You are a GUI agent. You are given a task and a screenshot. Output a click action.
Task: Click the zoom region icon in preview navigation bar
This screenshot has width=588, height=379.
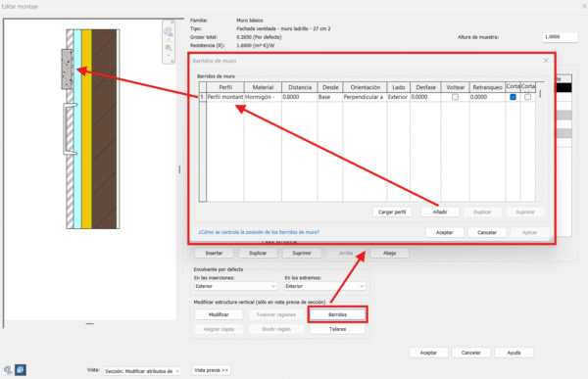(169, 48)
